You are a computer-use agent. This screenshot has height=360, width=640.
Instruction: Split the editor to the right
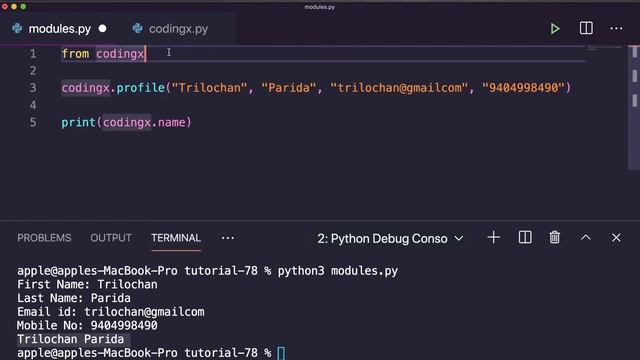coord(586,28)
